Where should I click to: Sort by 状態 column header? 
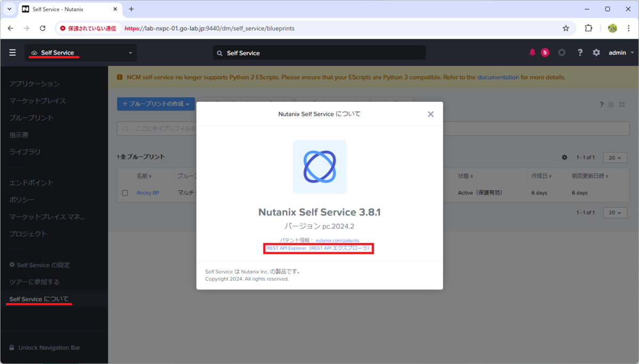pos(466,176)
